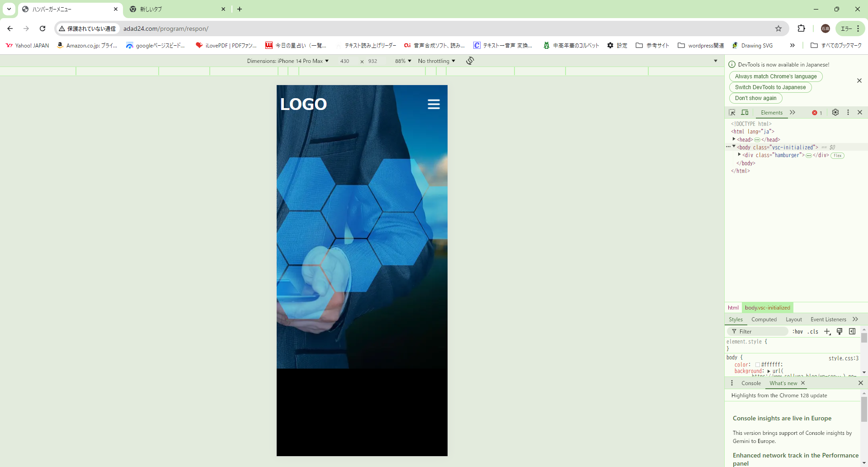The height and width of the screenshot is (467, 868).
Task: Switch to the Event Listeners tab
Action: 828,319
